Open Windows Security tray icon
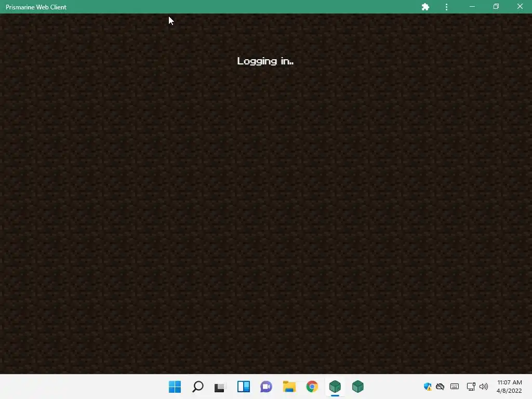532x399 pixels. 428,387
